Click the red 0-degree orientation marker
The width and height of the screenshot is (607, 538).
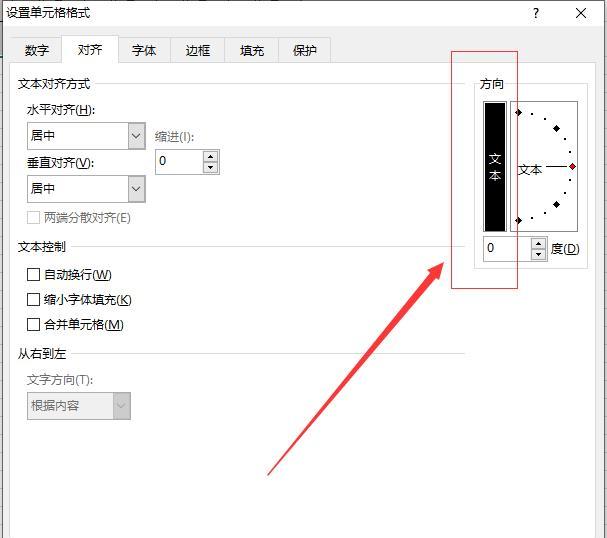click(x=572, y=166)
